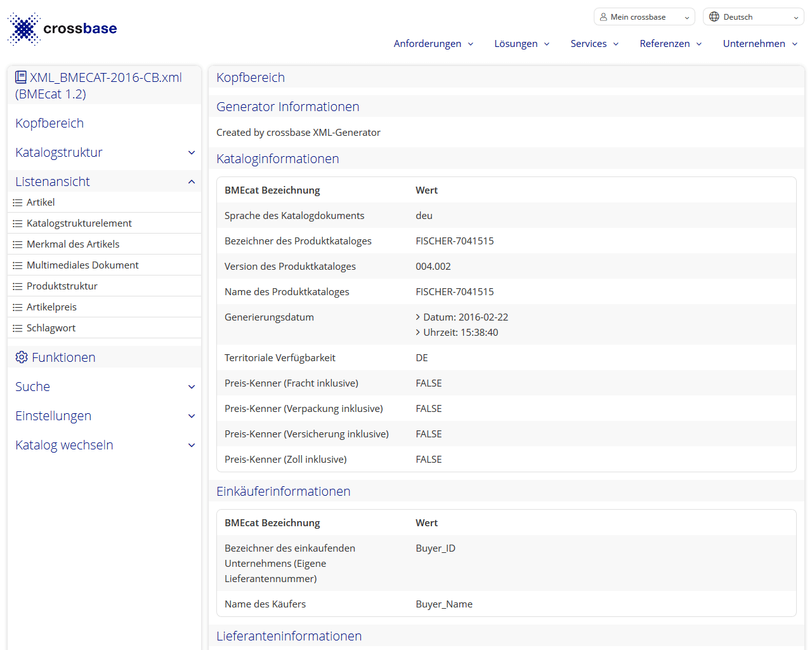812x650 pixels.
Task: Collapse the Listenansicht section chevron
Action: click(x=192, y=182)
